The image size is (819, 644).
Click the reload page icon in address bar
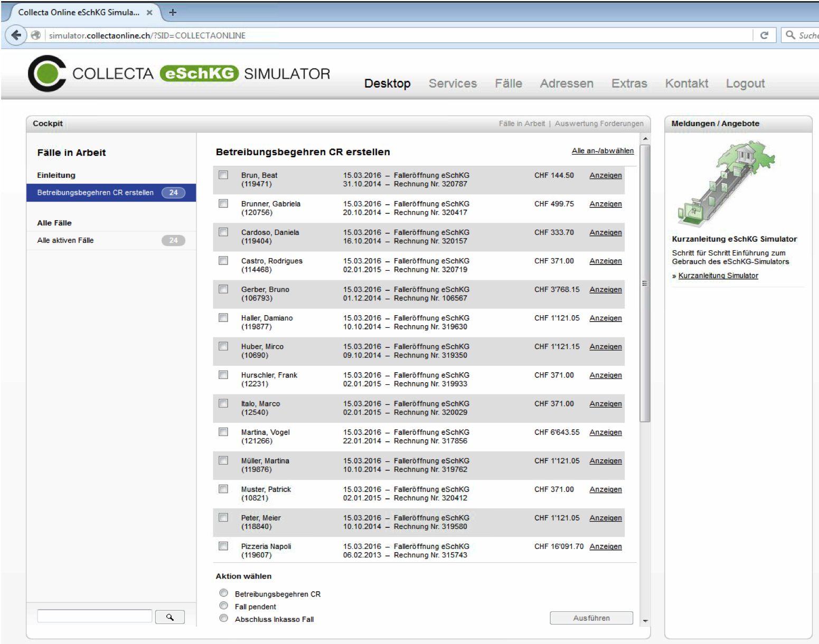764,35
